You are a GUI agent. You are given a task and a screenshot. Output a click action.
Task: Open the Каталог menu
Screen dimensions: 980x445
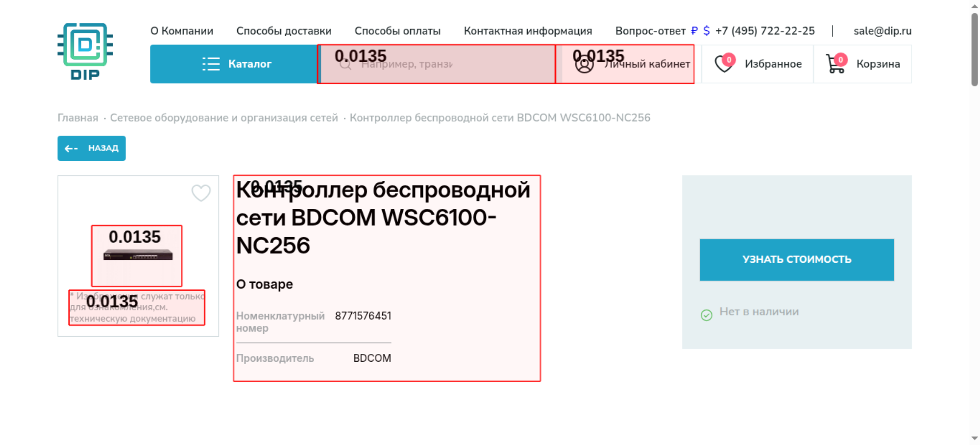pos(234,64)
